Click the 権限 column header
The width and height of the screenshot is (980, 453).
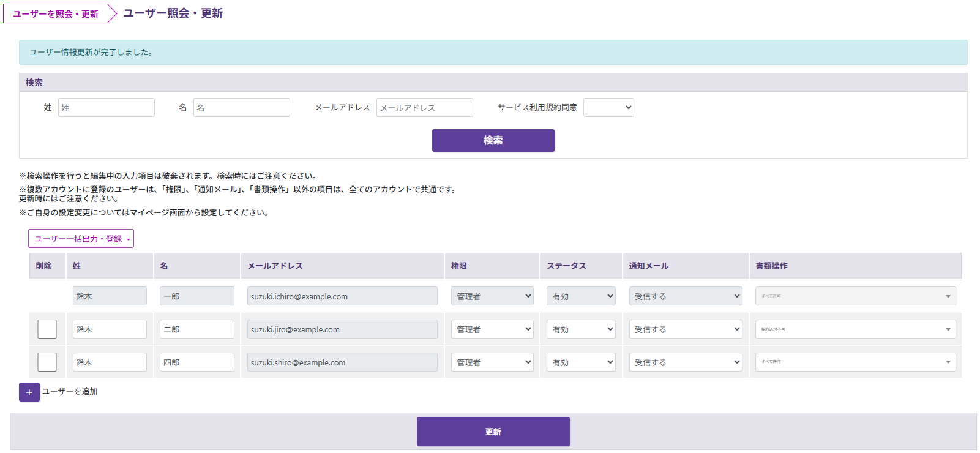point(492,266)
